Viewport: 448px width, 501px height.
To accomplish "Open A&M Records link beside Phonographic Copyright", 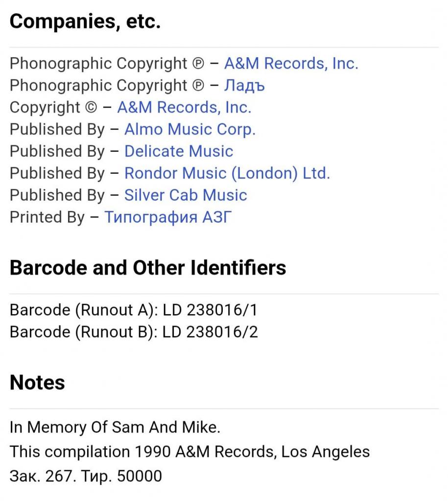I will (x=291, y=64).
